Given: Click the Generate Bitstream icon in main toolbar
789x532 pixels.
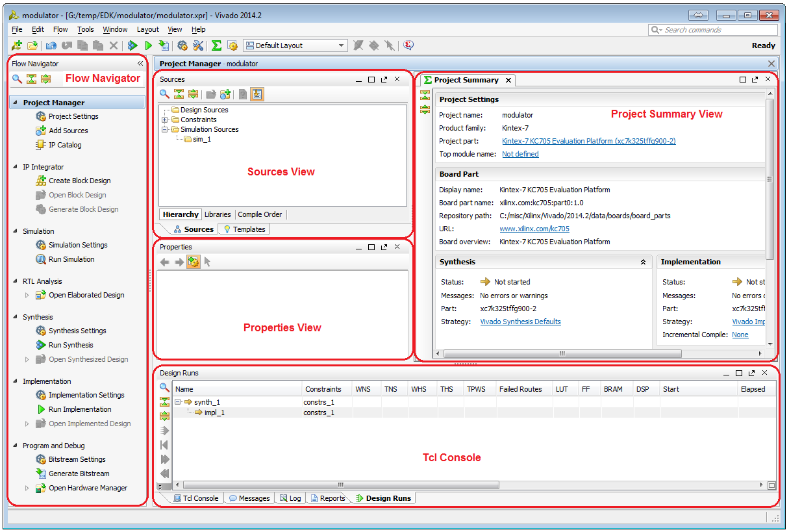Looking at the screenshot, I should (x=164, y=45).
